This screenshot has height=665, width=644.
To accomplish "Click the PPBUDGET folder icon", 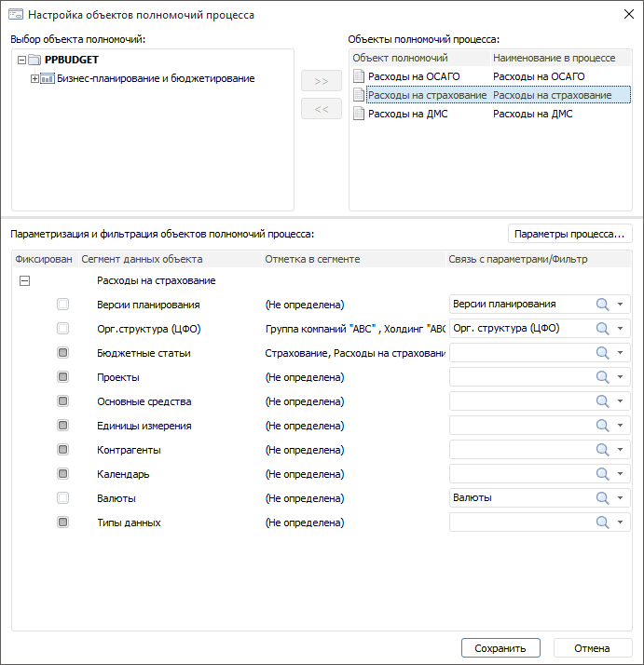I will pyautogui.click(x=35, y=60).
